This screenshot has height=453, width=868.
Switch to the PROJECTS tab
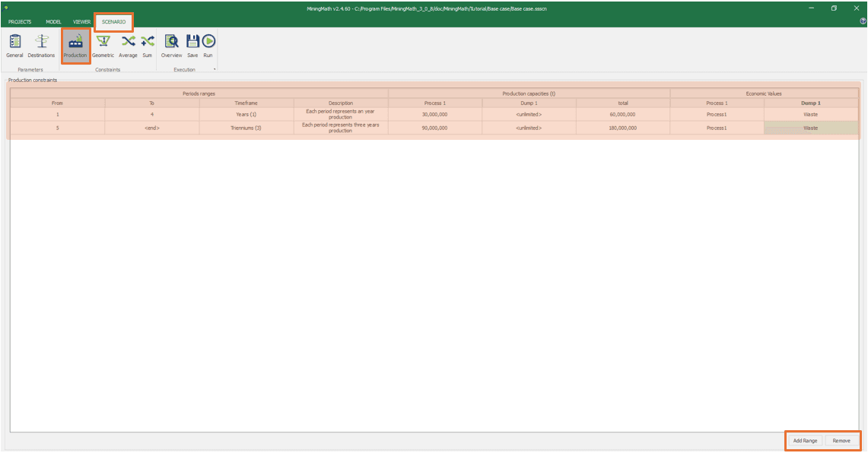(x=20, y=21)
